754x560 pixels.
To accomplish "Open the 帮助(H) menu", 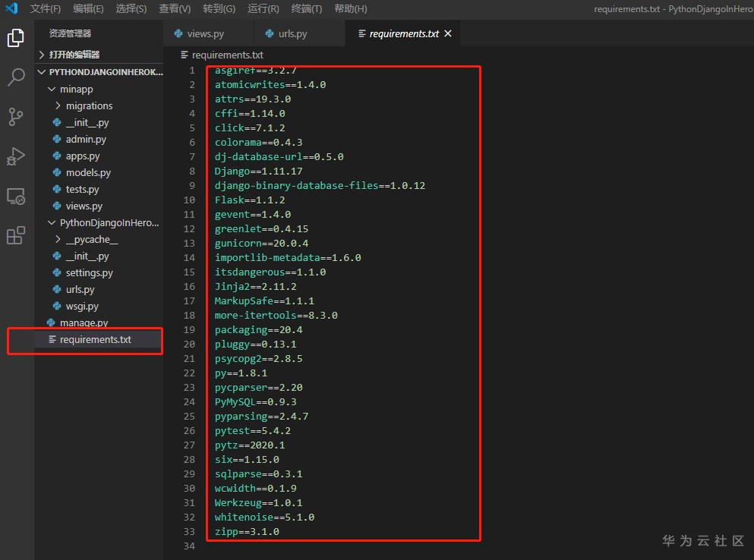I will click(x=351, y=8).
